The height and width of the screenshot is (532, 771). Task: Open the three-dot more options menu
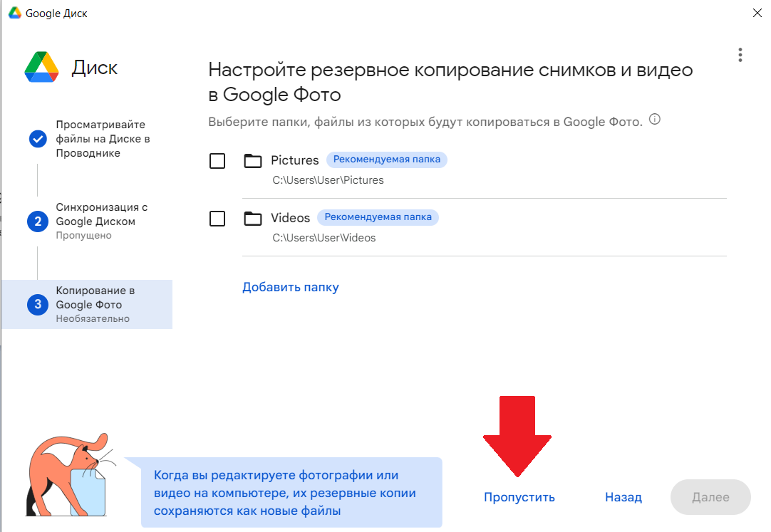(x=740, y=55)
